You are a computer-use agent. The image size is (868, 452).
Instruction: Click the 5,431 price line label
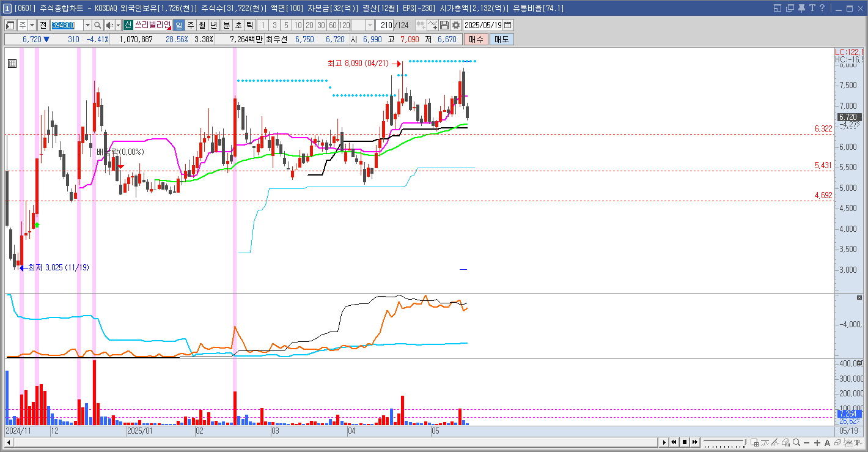(x=823, y=165)
